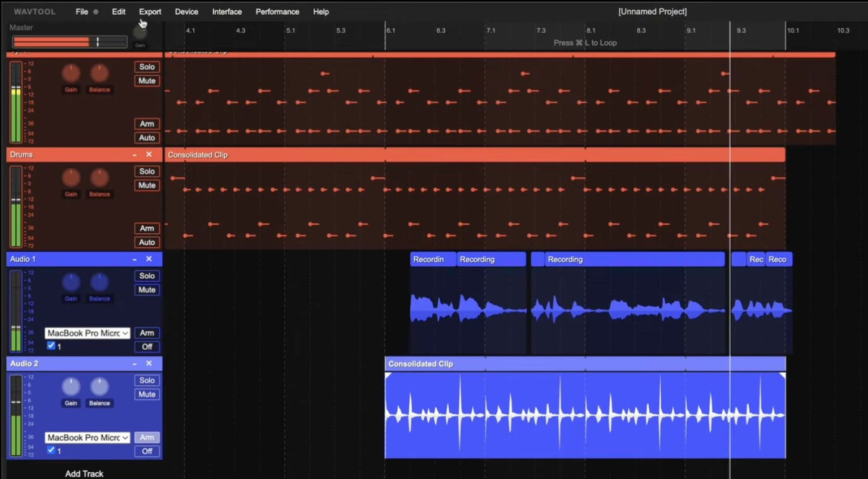
Task: Collapse the Drums track with minus icon
Action: [134, 155]
